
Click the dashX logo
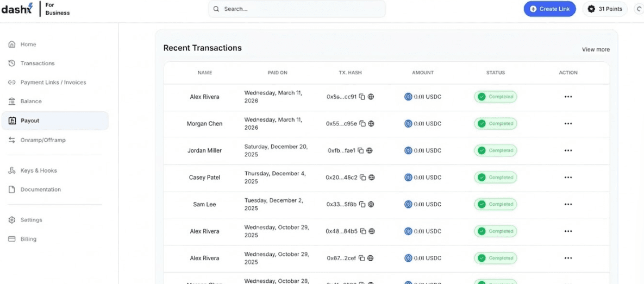point(17,9)
